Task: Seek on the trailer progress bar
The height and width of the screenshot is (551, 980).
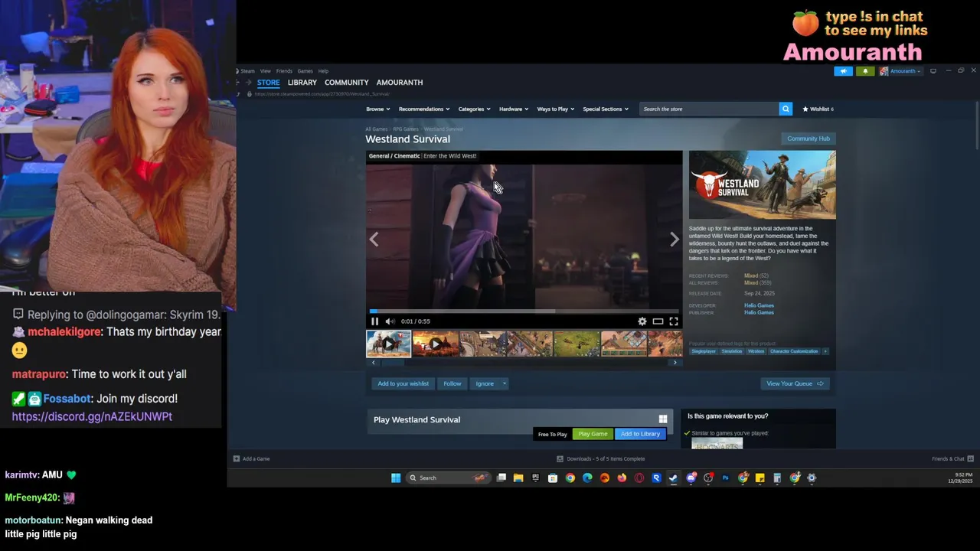Action: 524,311
